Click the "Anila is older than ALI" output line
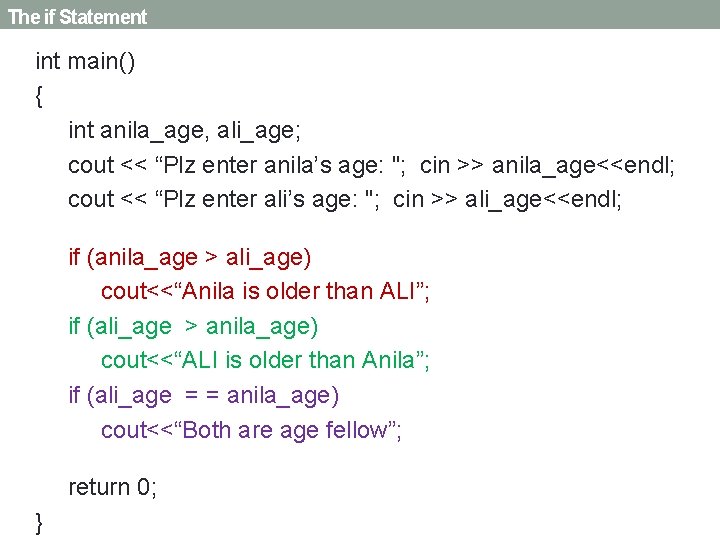The width and height of the screenshot is (720, 540). 265,292
